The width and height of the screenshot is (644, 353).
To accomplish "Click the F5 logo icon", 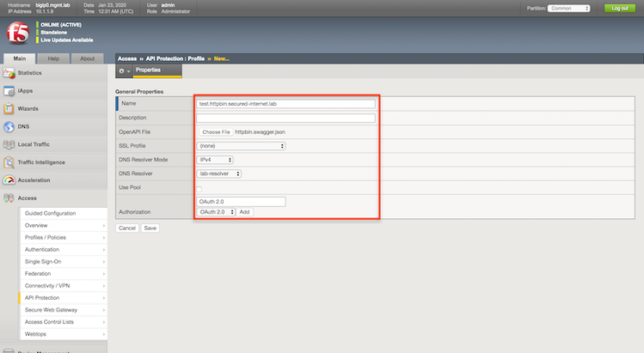I will pos(17,33).
